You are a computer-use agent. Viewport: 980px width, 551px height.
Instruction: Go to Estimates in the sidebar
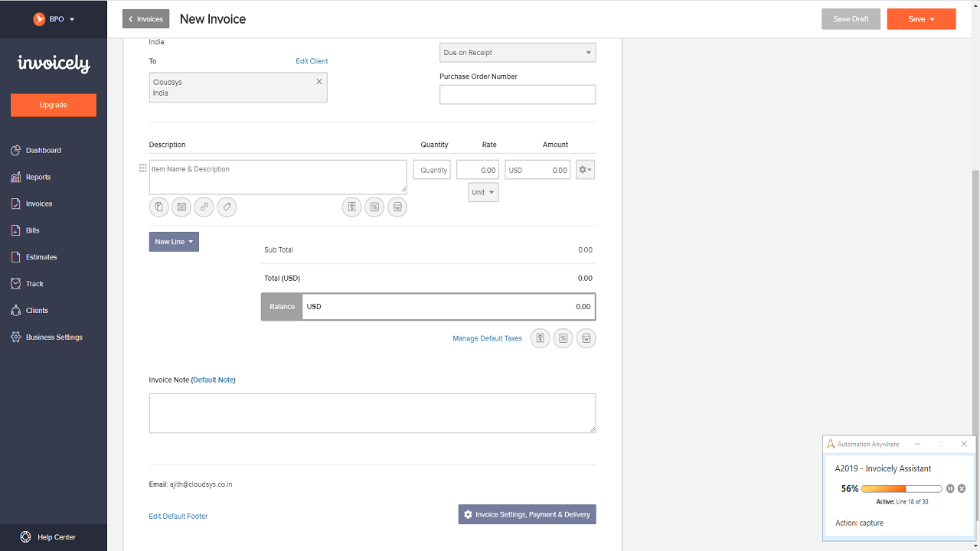41,257
